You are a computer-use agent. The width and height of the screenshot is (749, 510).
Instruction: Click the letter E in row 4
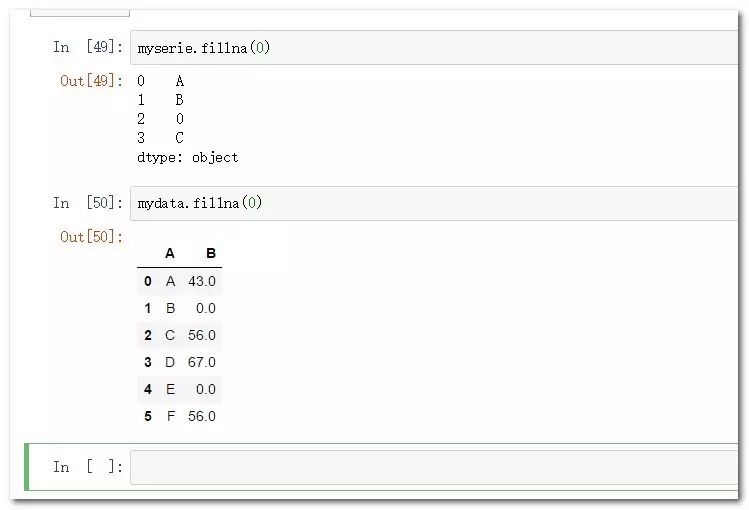tap(170, 390)
